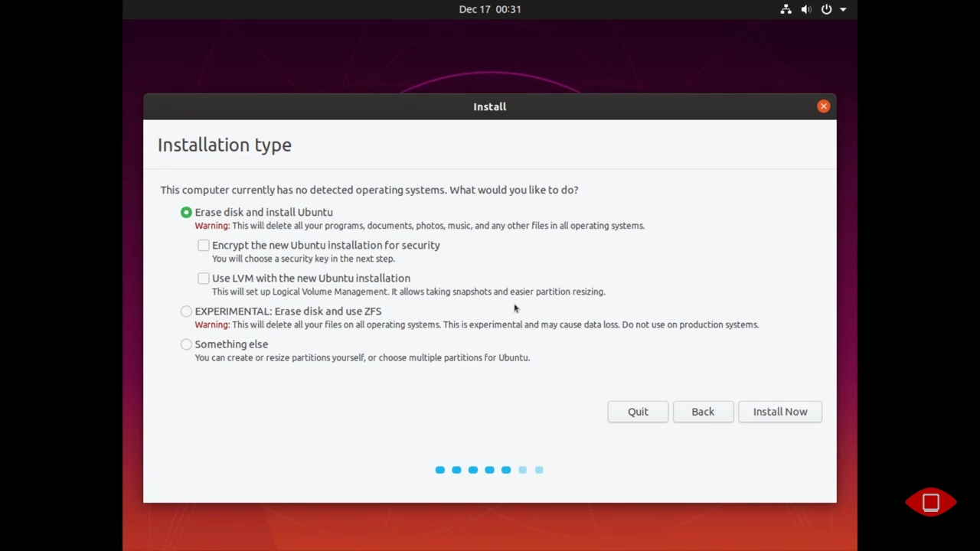This screenshot has width=980, height=551.
Task: Enable Encrypt the new Ubuntu installation checkbox
Action: pyautogui.click(x=203, y=245)
